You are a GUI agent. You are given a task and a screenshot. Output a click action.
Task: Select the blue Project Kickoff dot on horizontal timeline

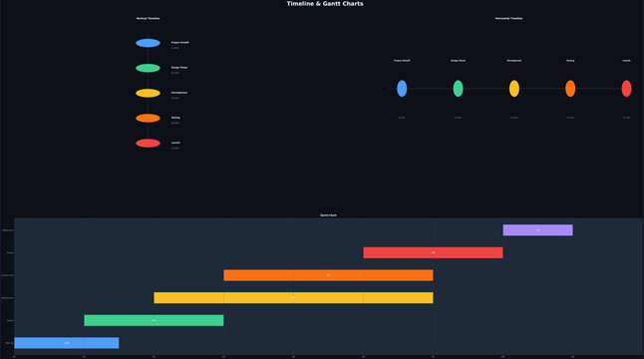[402, 89]
